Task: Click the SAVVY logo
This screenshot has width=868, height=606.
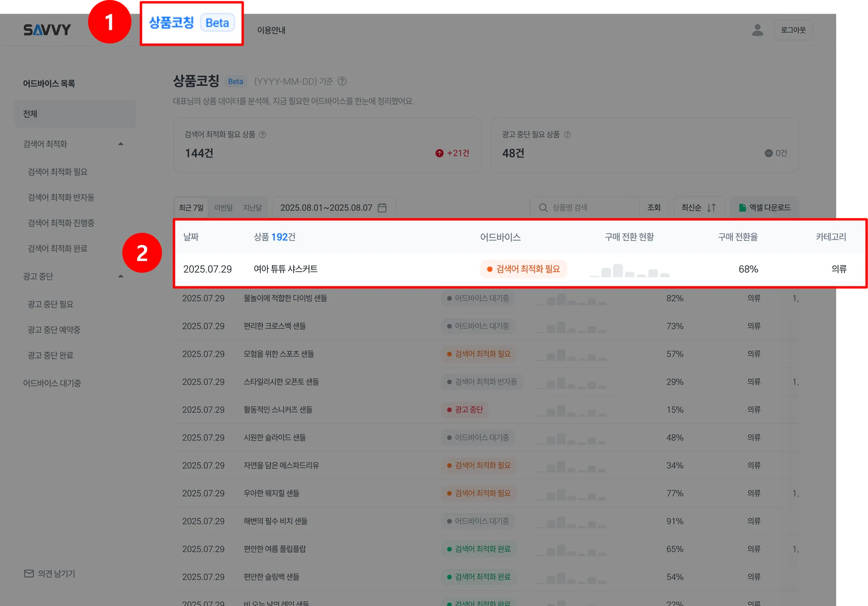Action: click(47, 30)
